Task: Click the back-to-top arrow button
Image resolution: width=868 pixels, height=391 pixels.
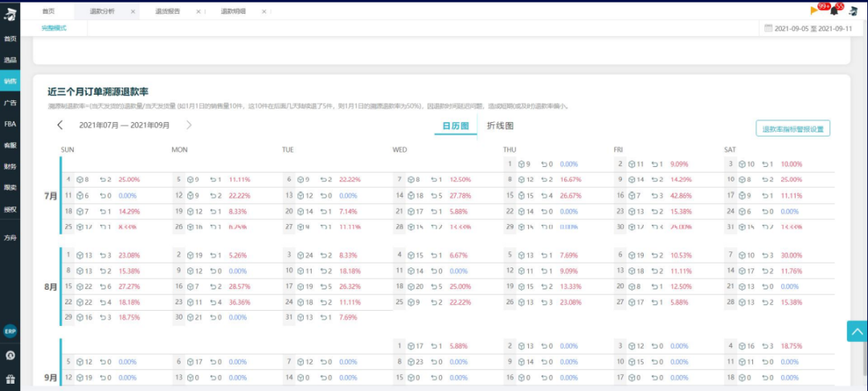Action: tap(857, 332)
